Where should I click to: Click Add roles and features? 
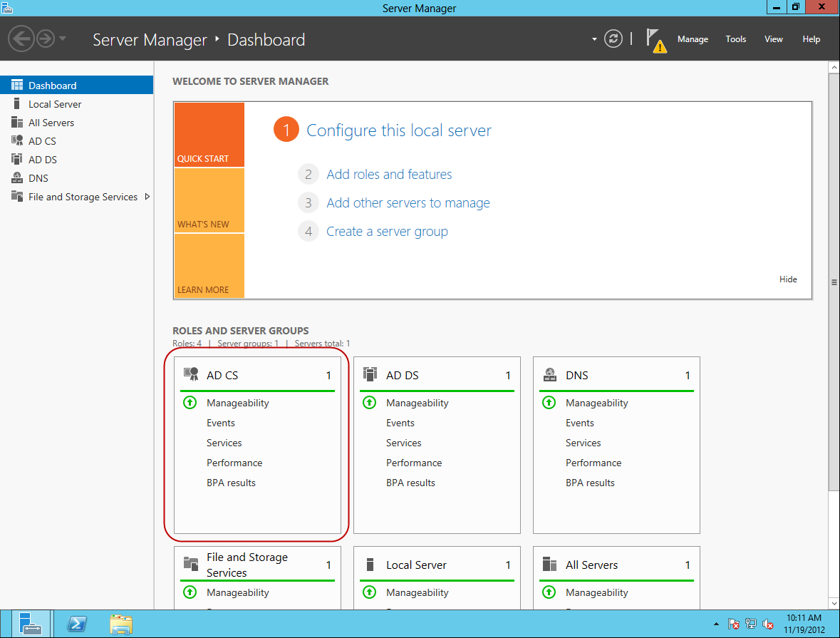pyautogui.click(x=389, y=174)
